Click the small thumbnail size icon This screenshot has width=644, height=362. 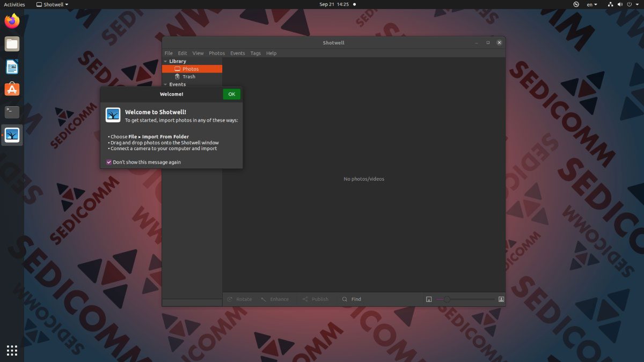(x=429, y=299)
